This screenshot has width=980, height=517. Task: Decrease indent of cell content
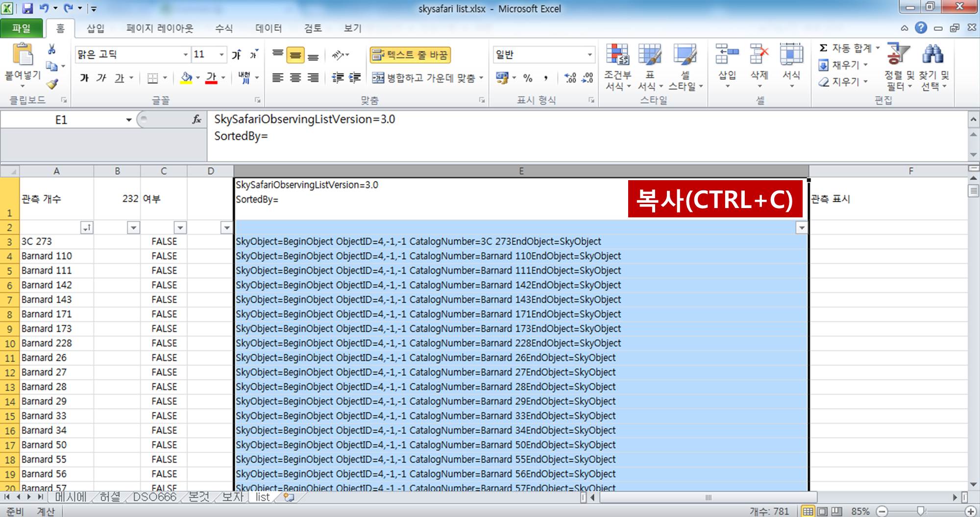tap(337, 78)
